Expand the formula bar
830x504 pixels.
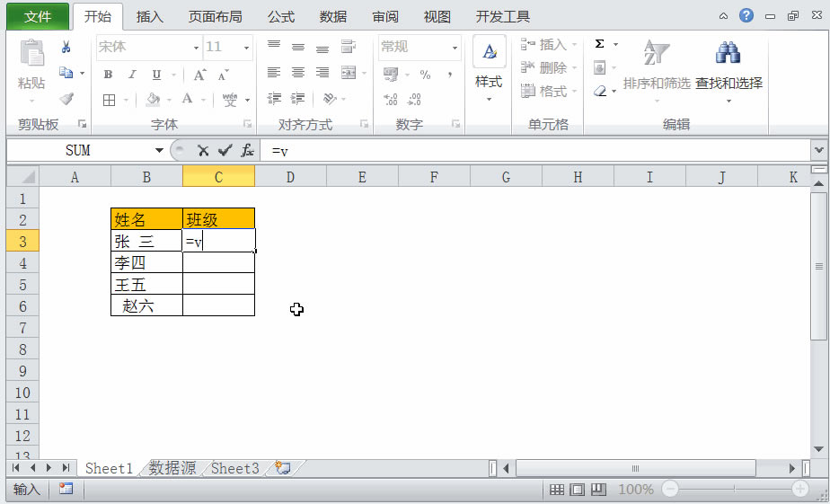click(819, 150)
